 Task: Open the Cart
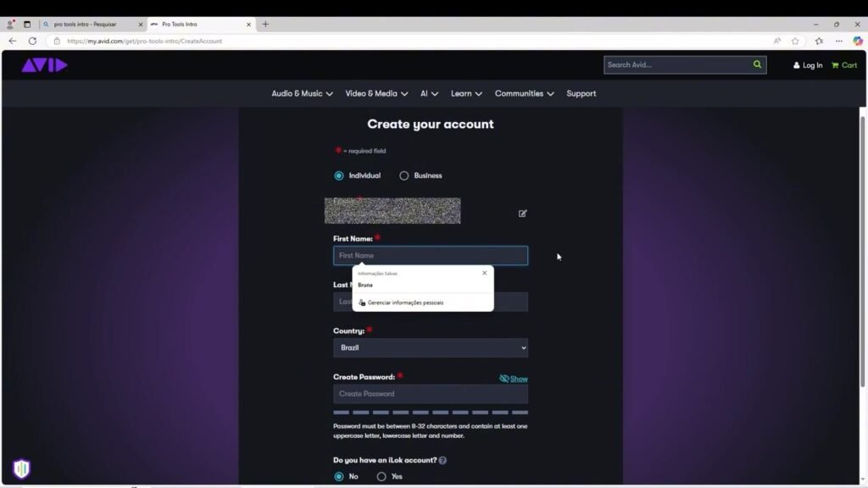coord(844,65)
